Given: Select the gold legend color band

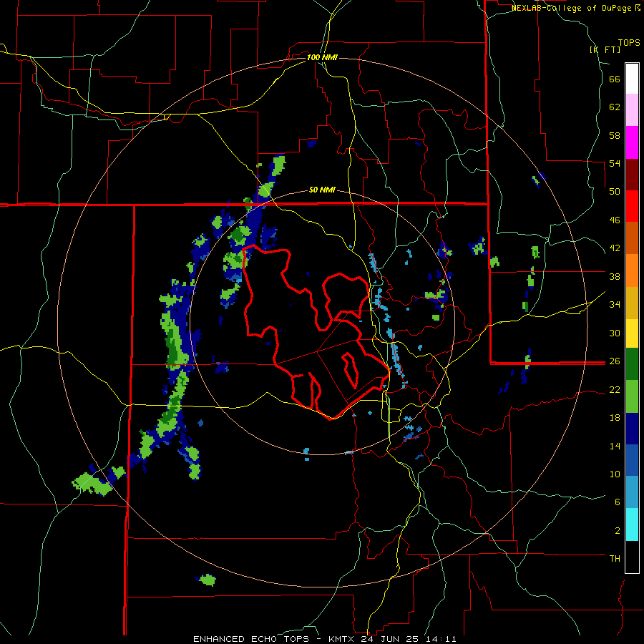Looking at the screenshot, I should pyautogui.click(x=632, y=303).
